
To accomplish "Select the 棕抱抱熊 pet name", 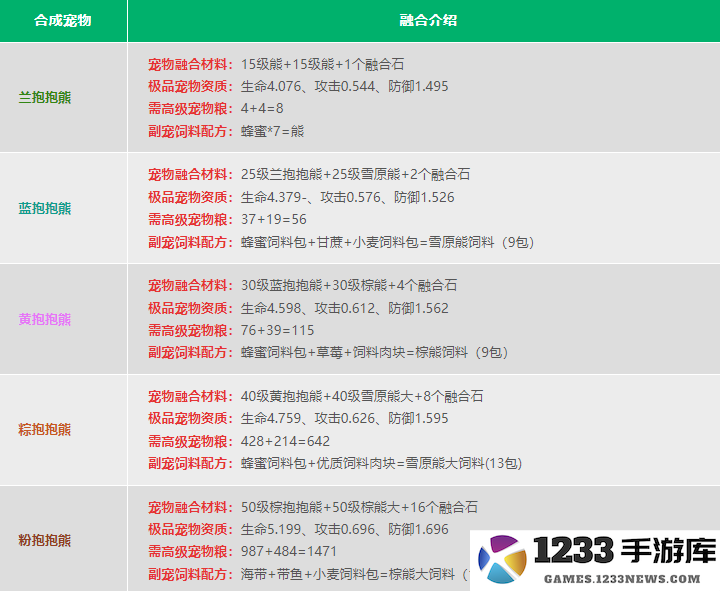I will (x=45, y=429).
